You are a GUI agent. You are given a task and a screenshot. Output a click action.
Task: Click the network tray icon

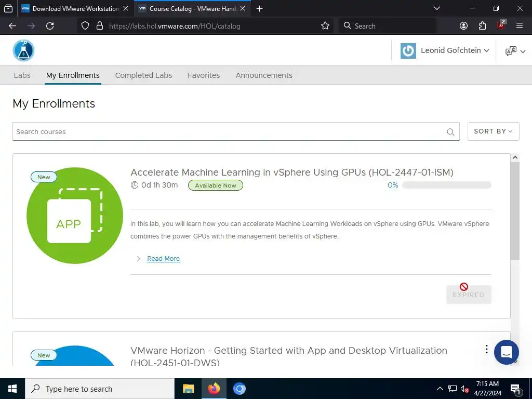coord(453,389)
